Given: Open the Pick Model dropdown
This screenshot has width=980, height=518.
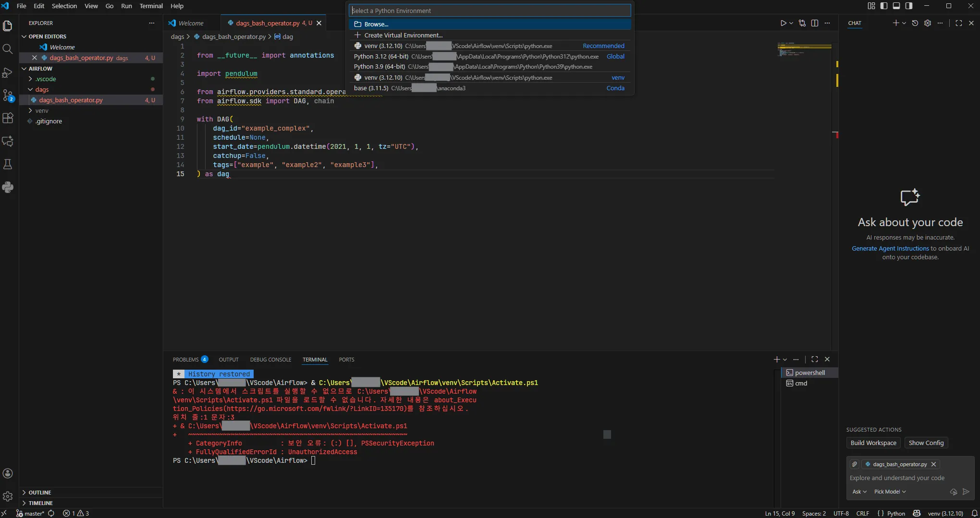Looking at the screenshot, I should [x=890, y=492].
